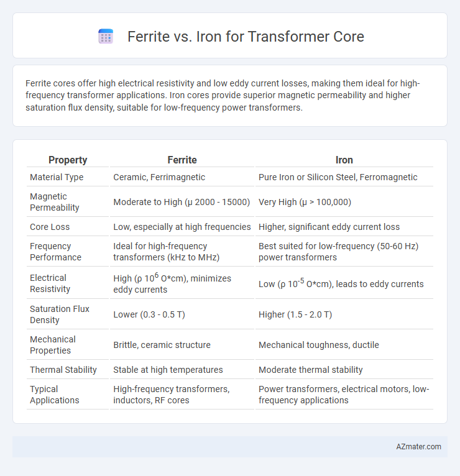Open the AZmater.com link in the footer
This screenshot has height=476, width=460.
point(418,447)
